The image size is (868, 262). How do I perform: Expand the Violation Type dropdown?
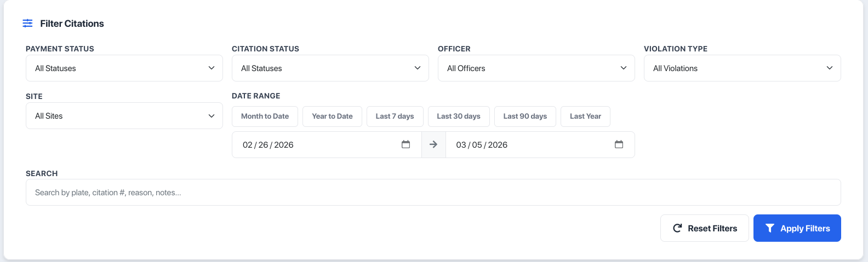[742, 68]
